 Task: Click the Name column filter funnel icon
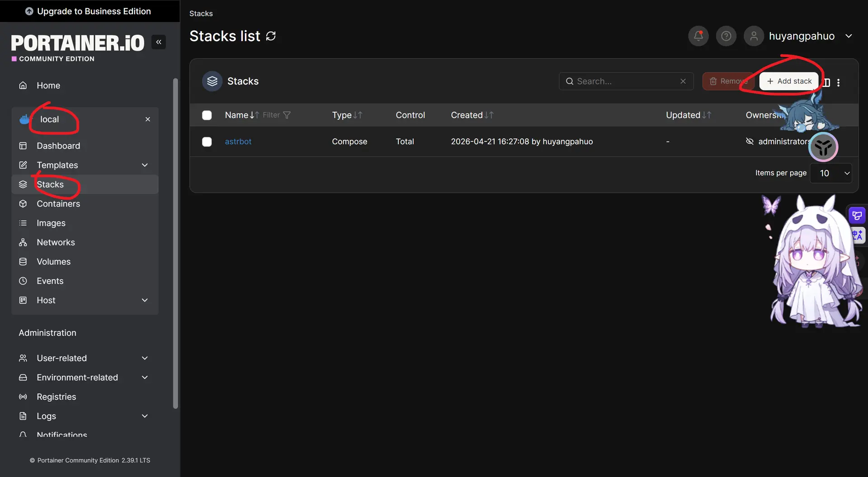click(287, 115)
